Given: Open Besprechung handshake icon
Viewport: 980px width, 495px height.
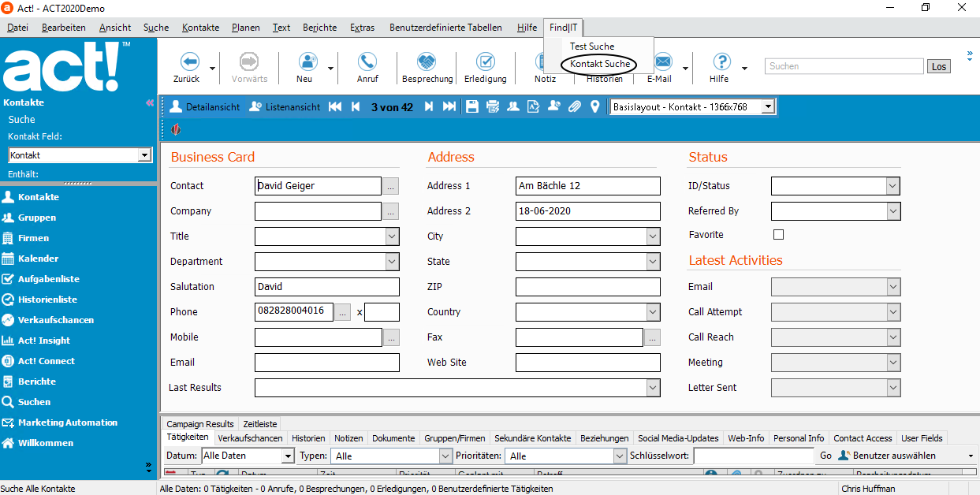Looking at the screenshot, I should pos(427,61).
